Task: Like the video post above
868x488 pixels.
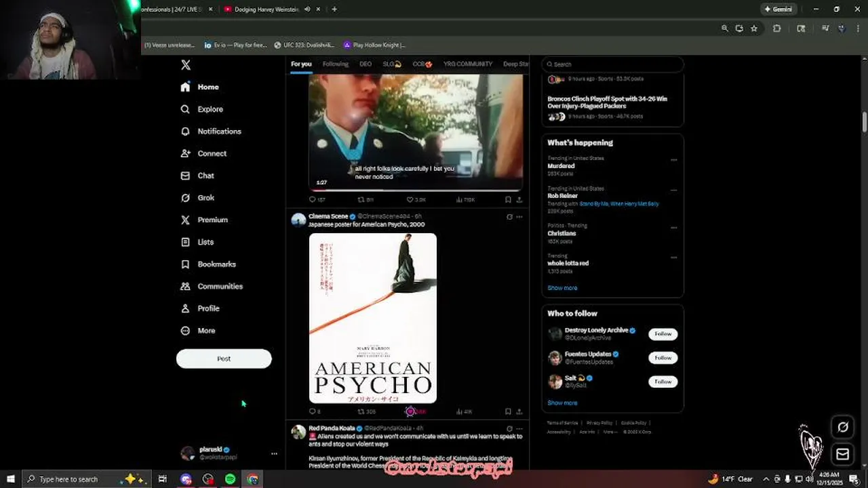Action: 416,200
